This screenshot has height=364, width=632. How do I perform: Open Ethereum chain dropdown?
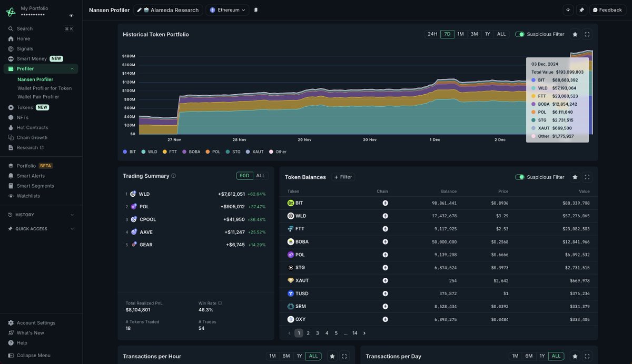pos(228,10)
